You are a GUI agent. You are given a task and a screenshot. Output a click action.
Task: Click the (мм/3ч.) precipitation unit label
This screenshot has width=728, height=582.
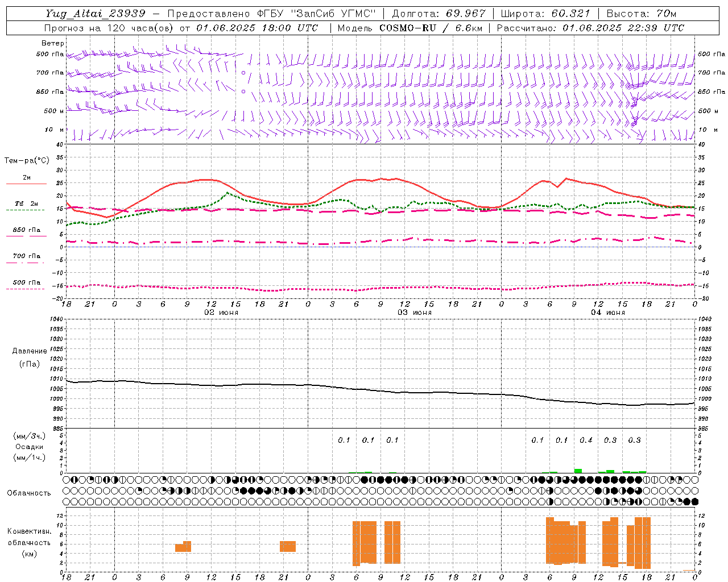30,436
